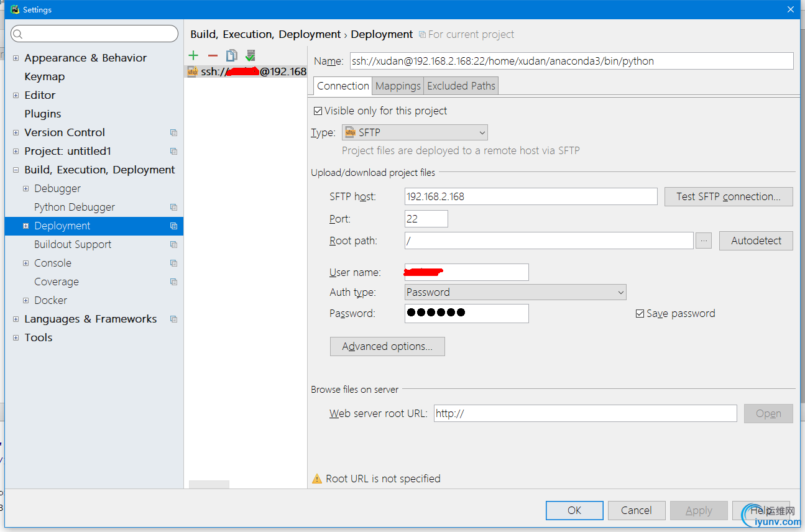Click the project-scope icon beside Version Control
The height and width of the screenshot is (532, 805).
pos(173,132)
